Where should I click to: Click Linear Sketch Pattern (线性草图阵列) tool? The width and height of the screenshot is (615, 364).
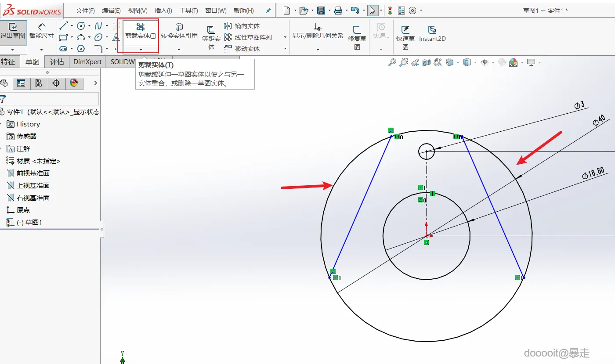(x=248, y=37)
